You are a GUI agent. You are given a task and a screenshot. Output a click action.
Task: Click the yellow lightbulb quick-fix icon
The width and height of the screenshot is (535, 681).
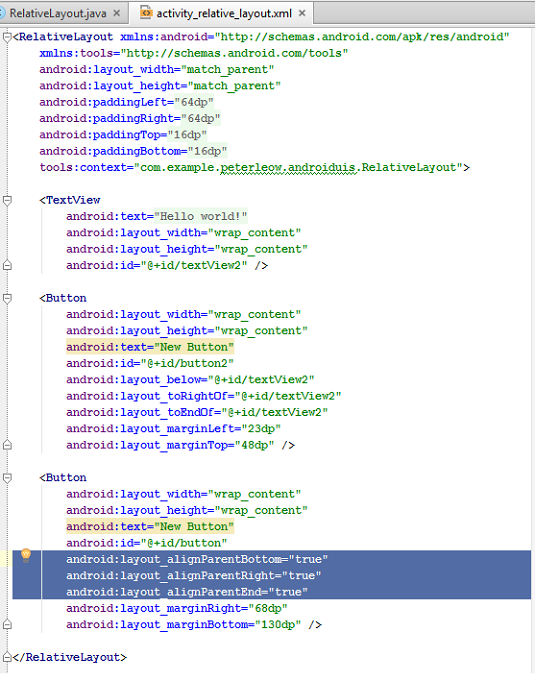[26, 555]
